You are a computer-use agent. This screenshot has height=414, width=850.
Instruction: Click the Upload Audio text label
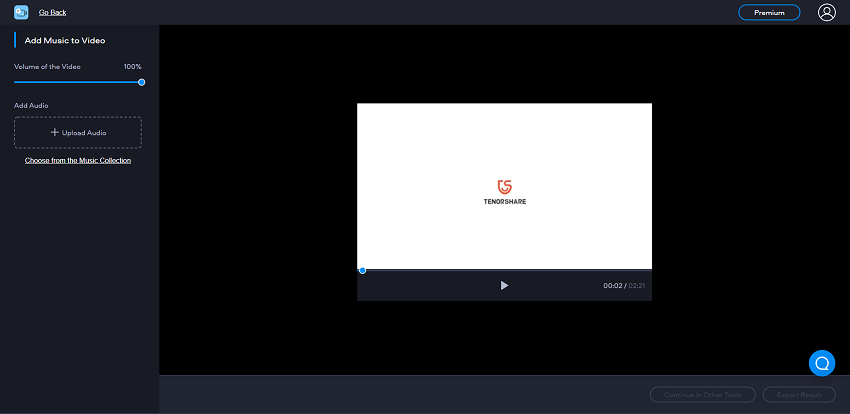tap(84, 132)
